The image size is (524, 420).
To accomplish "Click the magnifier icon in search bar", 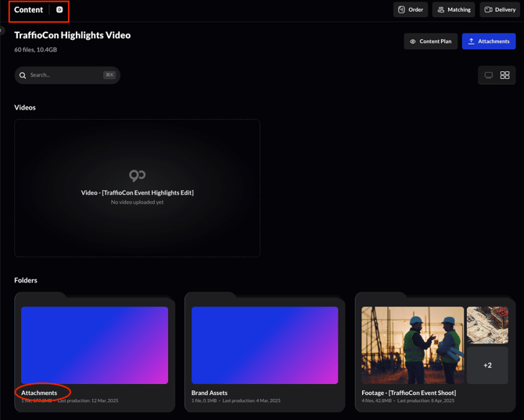I will click(x=23, y=75).
